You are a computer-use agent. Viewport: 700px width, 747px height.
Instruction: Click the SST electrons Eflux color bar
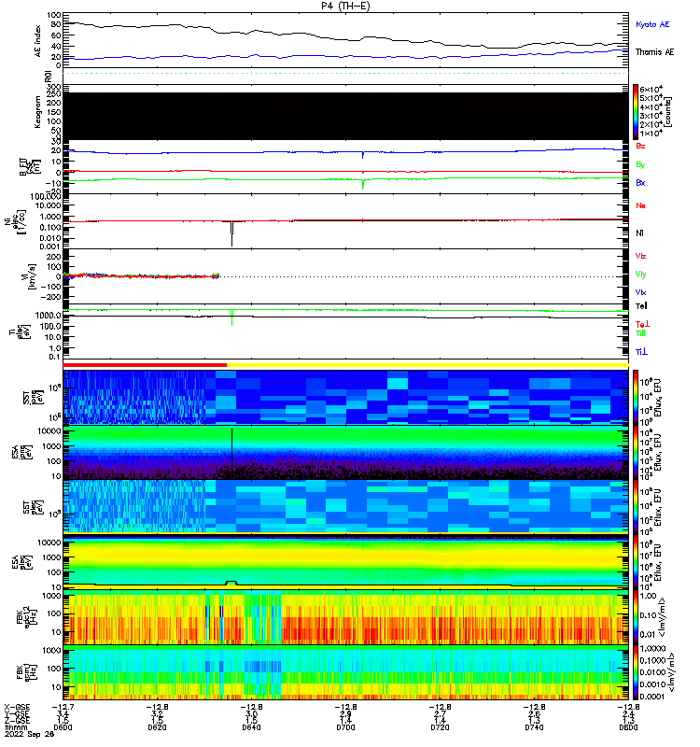[636, 507]
